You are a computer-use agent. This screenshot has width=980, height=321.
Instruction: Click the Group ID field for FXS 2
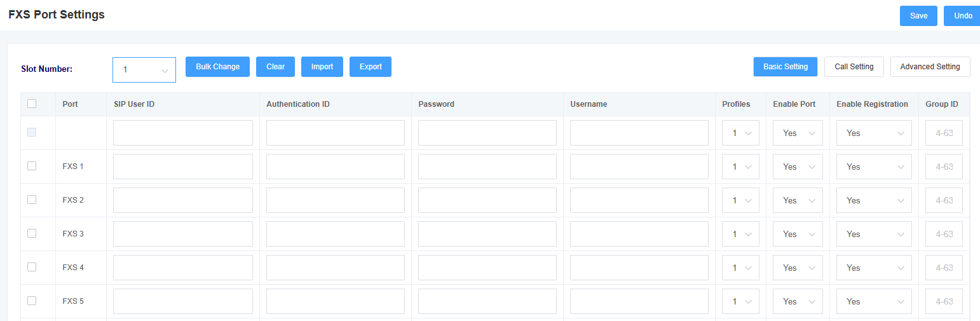click(x=944, y=200)
